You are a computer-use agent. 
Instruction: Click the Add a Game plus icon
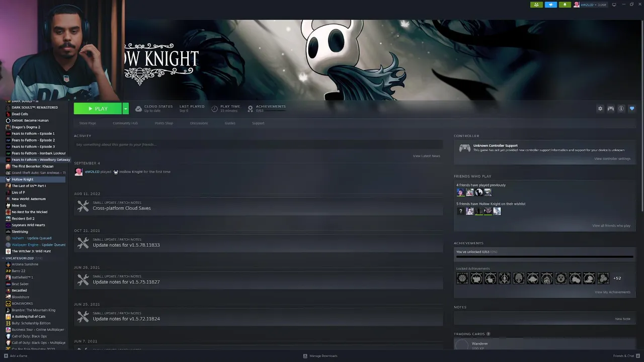tap(6, 356)
